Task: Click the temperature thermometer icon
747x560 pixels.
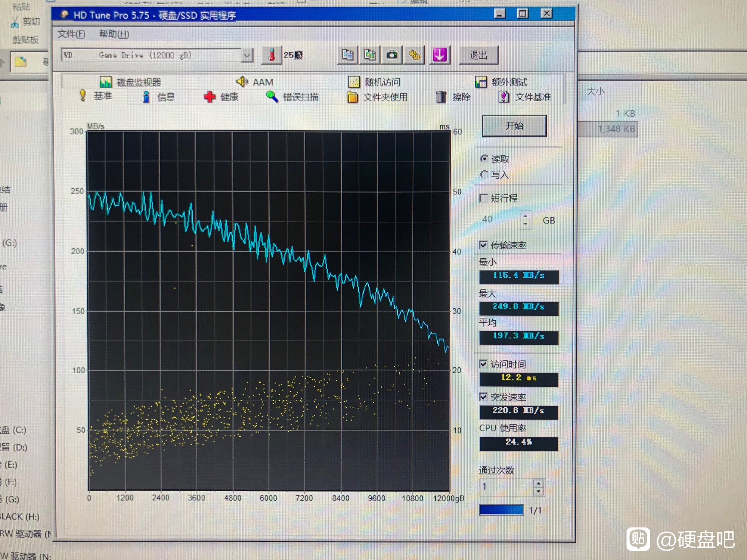Action: tap(272, 55)
